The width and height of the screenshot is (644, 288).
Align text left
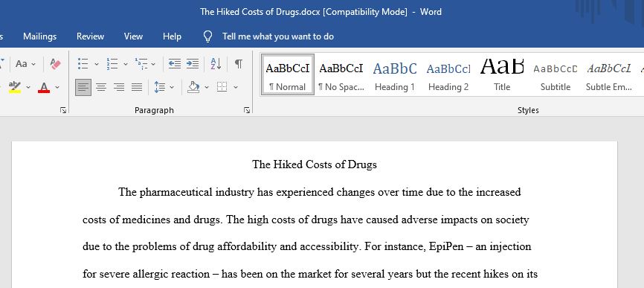point(83,87)
